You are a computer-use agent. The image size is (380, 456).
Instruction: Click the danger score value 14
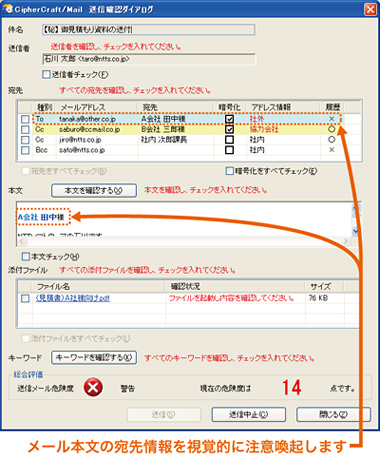pos(292,388)
